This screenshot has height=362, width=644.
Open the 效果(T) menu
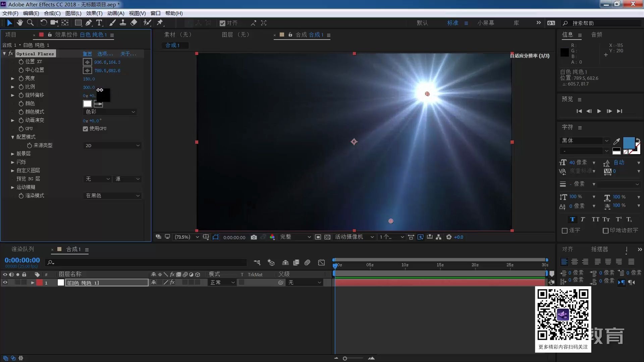(x=94, y=13)
